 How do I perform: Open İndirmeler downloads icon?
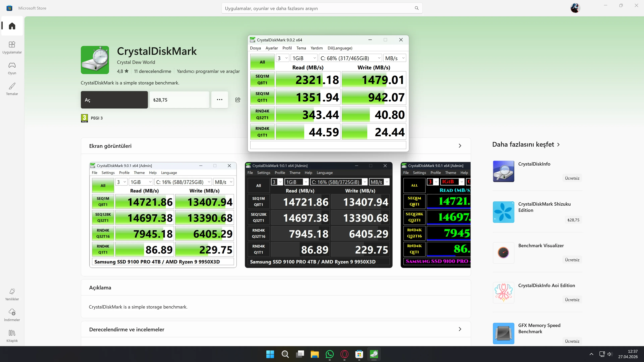(x=12, y=315)
